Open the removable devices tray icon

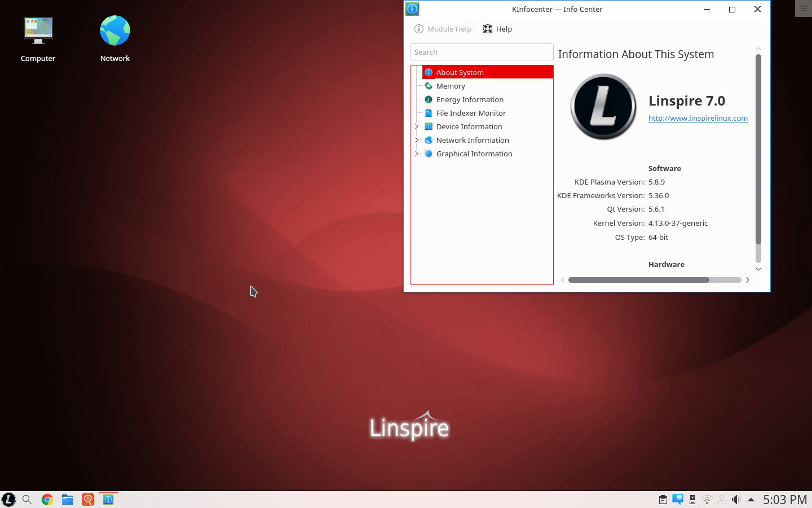coord(692,500)
